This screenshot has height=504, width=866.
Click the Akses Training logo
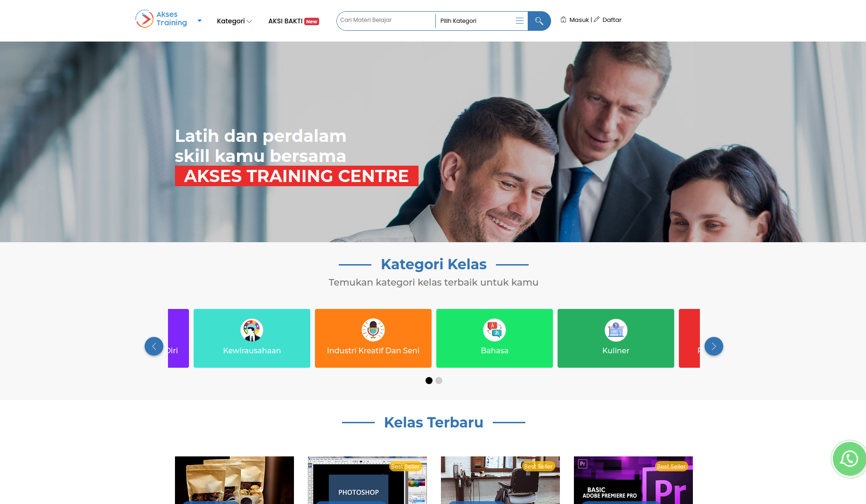tap(161, 19)
